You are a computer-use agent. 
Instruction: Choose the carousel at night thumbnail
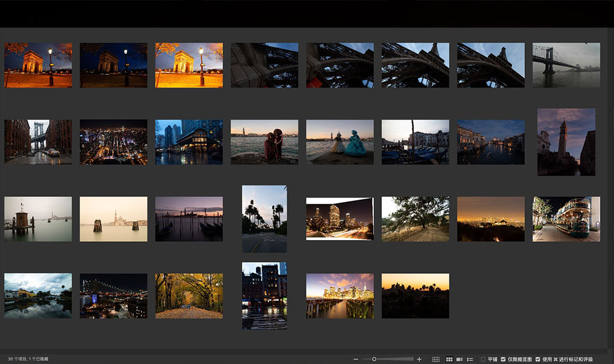point(565,219)
